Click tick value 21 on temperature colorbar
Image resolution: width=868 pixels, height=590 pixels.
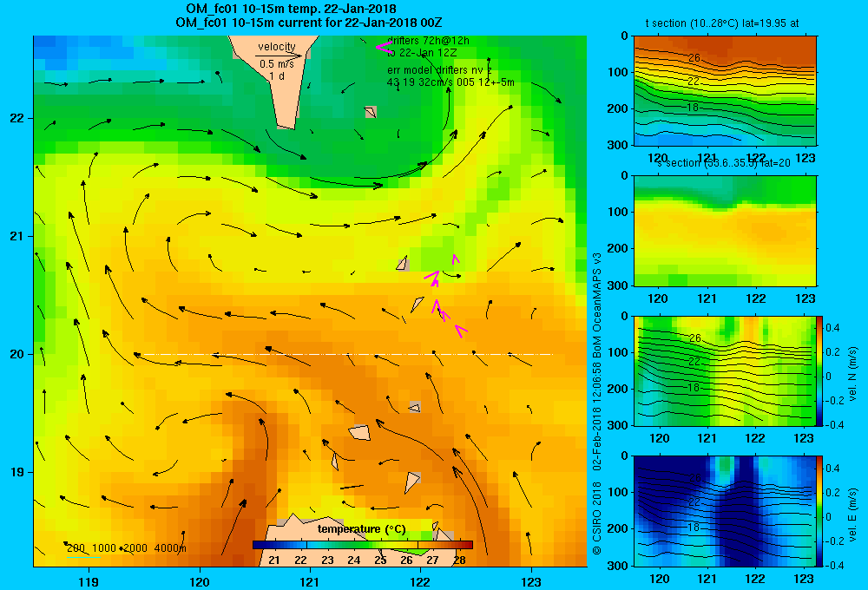click(x=274, y=560)
